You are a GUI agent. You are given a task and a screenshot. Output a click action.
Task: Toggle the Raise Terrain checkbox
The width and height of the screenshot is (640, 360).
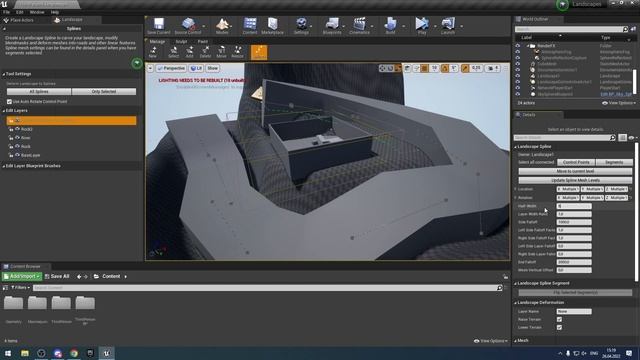click(559, 320)
